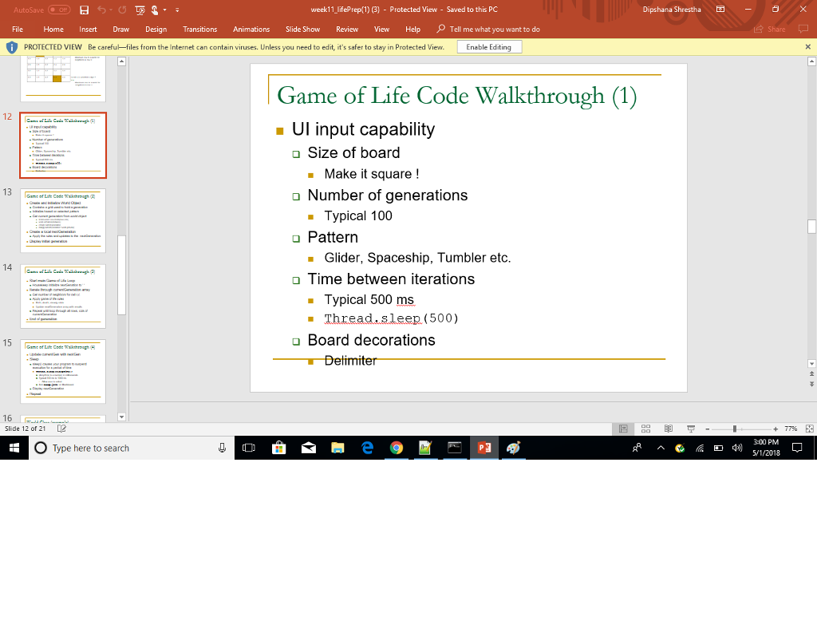This screenshot has width=817, height=644.
Task: Open Task View in the taskbar
Action: click(249, 448)
